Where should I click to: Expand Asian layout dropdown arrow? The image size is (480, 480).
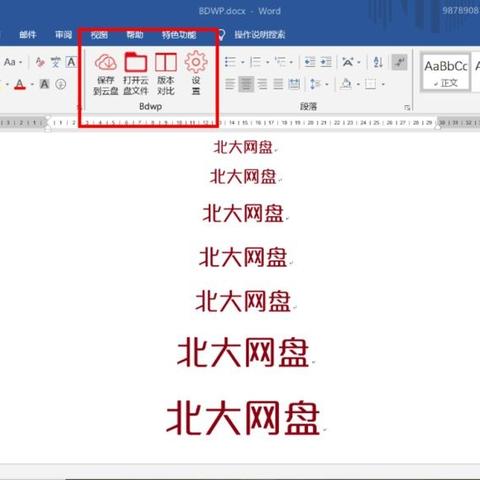point(359,62)
